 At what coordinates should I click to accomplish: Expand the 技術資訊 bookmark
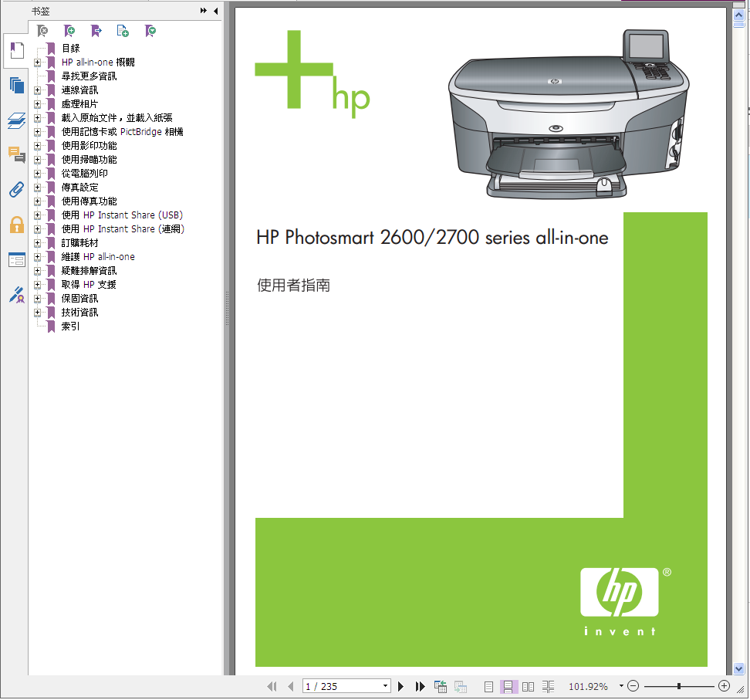37,313
